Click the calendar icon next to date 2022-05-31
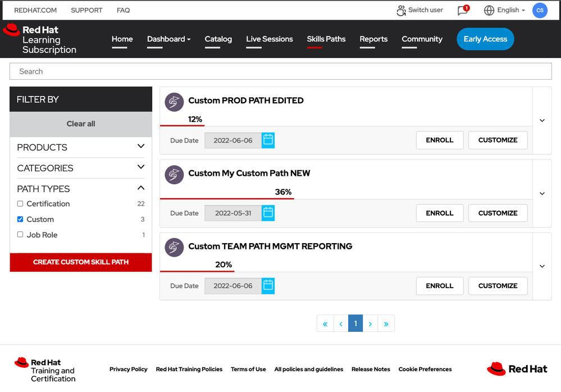Image resolution: width=561 pixels, height=392 pixels. coord(268,213)
